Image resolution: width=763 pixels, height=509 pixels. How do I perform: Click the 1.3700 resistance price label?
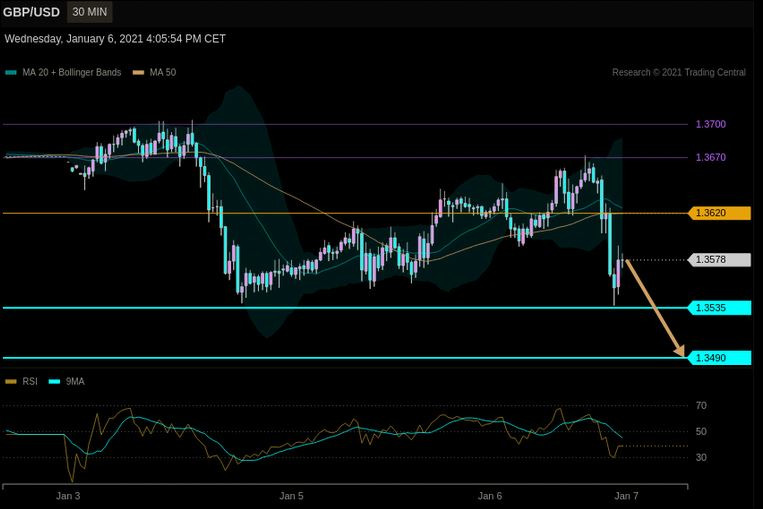coord(710,124)
